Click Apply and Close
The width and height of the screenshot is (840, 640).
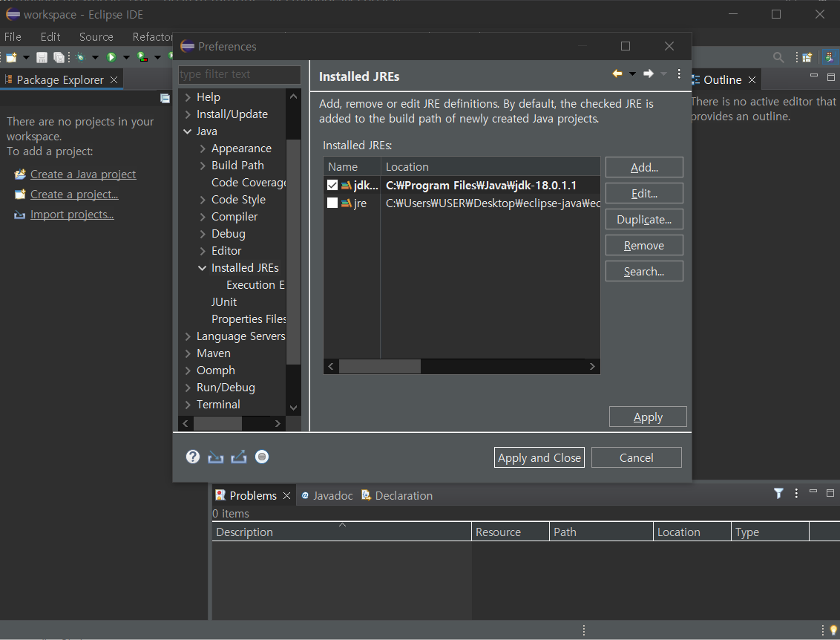tap(539, 458)
